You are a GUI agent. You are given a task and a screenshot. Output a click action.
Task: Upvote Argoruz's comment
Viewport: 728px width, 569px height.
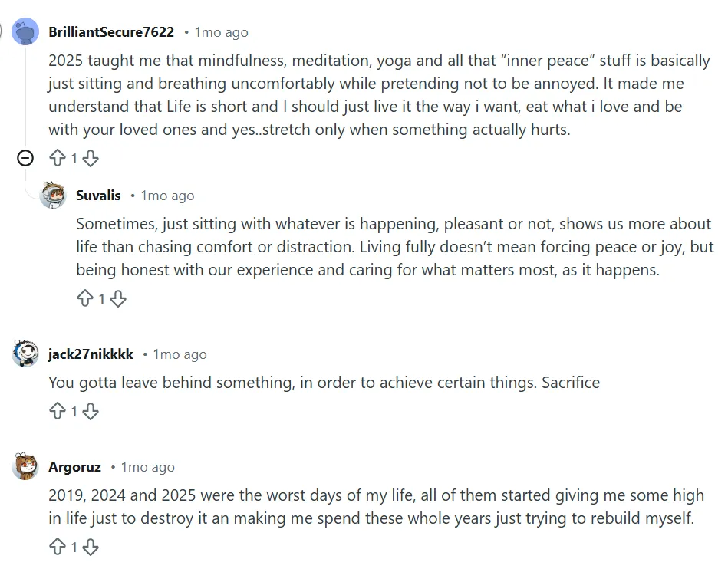pos(58,548)
